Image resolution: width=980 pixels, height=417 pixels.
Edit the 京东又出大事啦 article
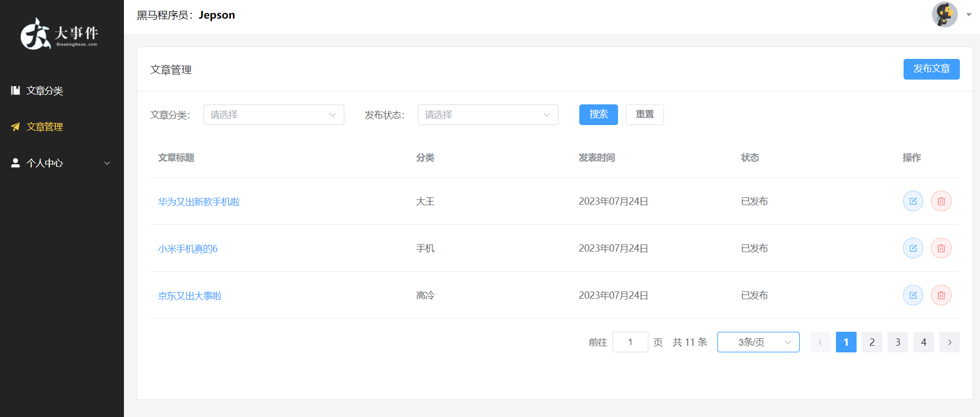coord(912,295)
